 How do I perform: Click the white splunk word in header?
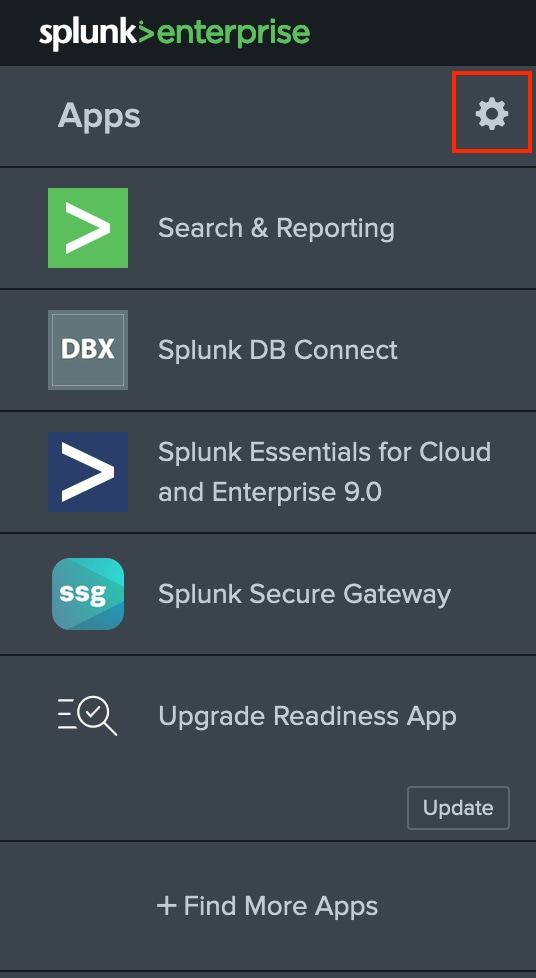pos(89,35)
